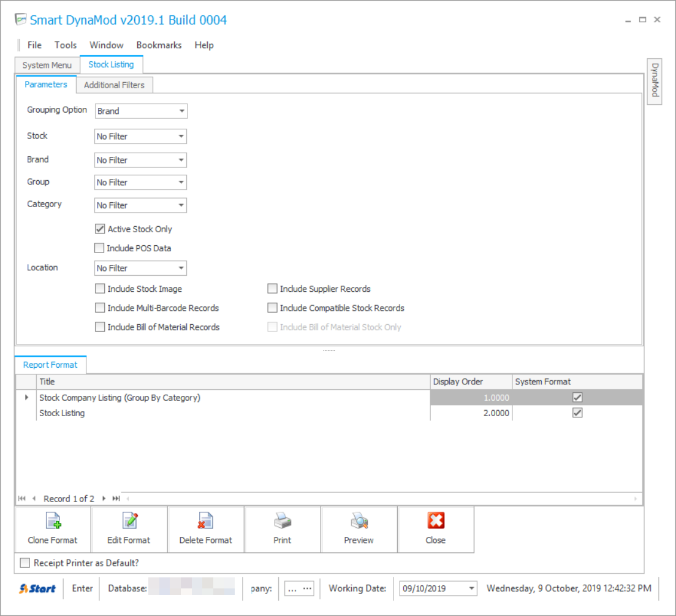Open the Location filter dropdown
Screen dimensions: 676x616
click(x=181, y=268)
